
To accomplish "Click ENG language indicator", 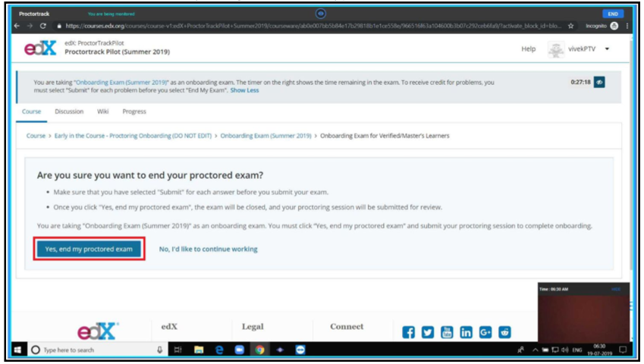I will tap(577, 350).
